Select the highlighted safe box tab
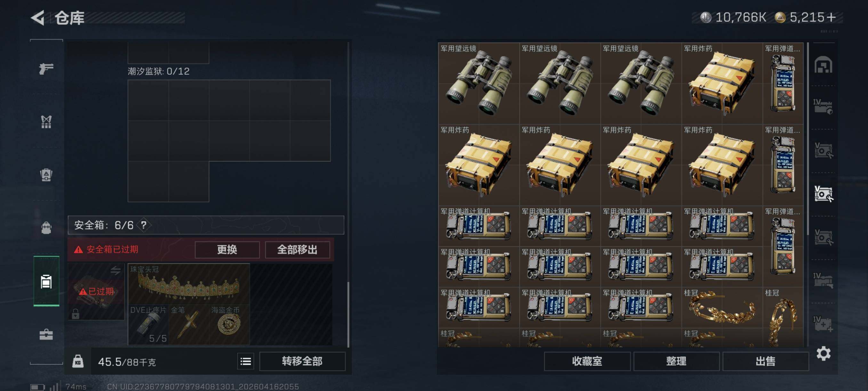Image resolution: width=868 pixels, height=391 pixels. pyautogui.click(x=46, y=281)
